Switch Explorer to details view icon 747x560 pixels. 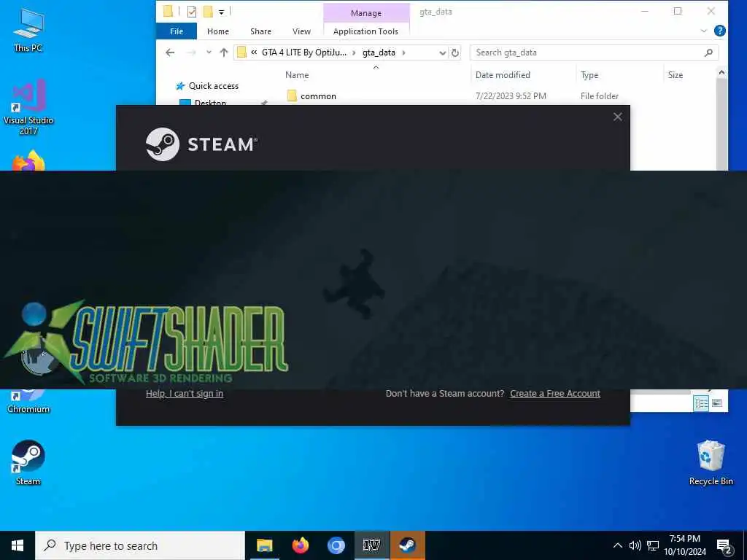(701, 402)
